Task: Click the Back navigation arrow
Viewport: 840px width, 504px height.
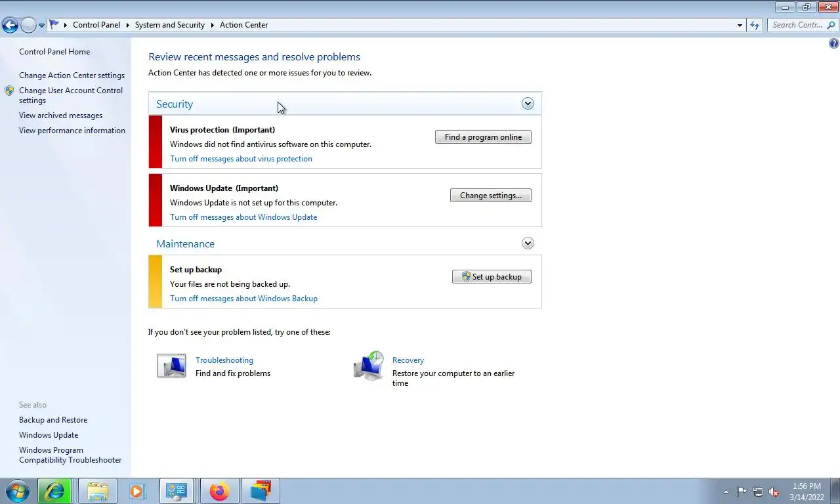Action: 10,26
